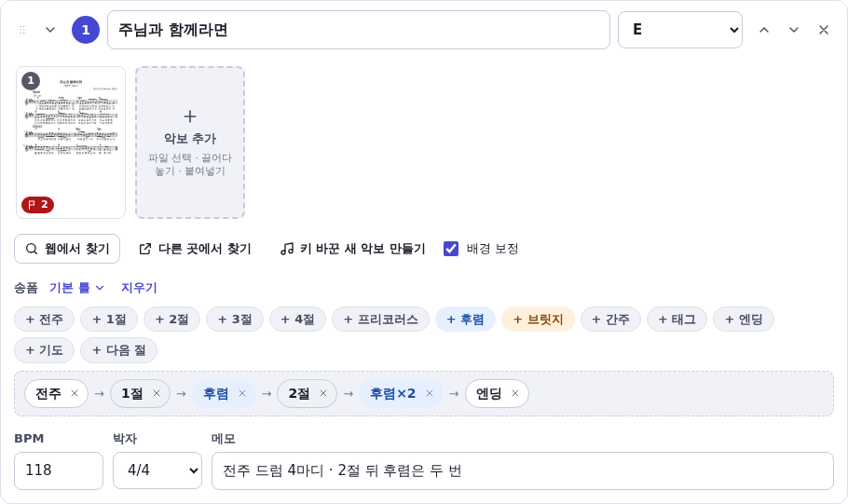Add 프리코러스 section chip
The image size is (848, 504).
tap(381, 319)
